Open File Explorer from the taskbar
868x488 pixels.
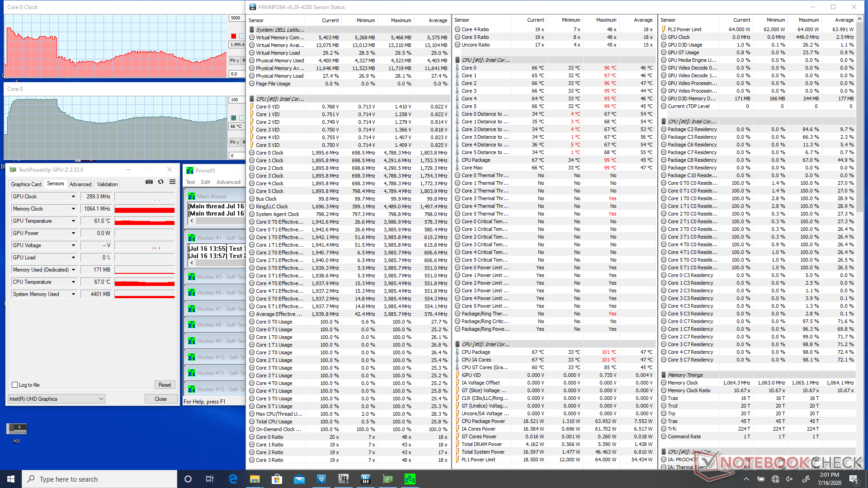(x=255, y=479)
